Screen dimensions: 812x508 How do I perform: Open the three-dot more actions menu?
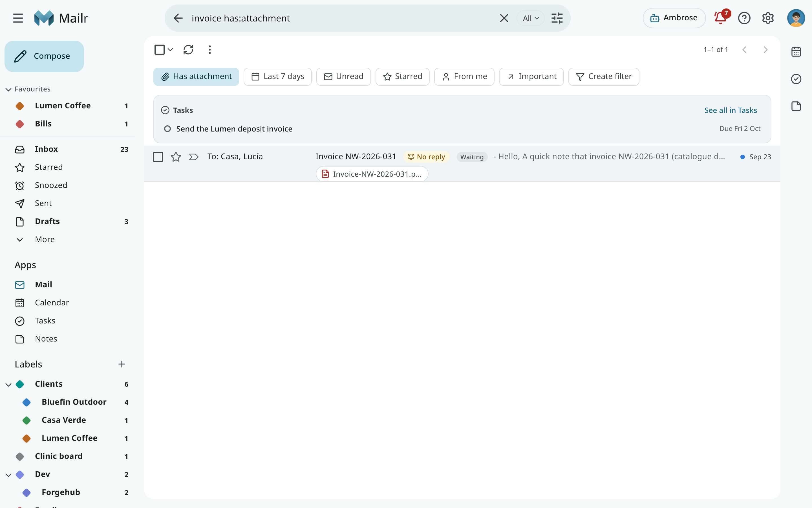click(x=210, y=50)
